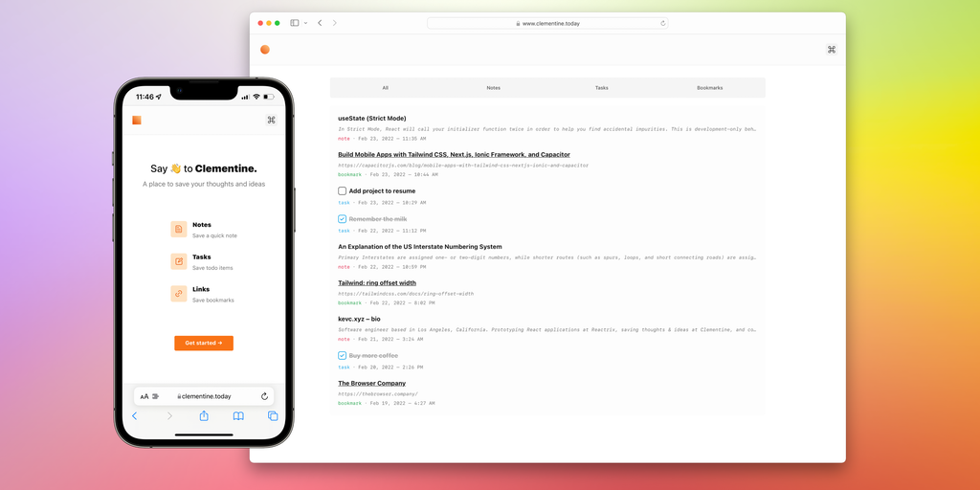The width and height of the screenshot is (980, 490).
Task: Tap the Notes feature icon on phone
Action: [179, 230]
